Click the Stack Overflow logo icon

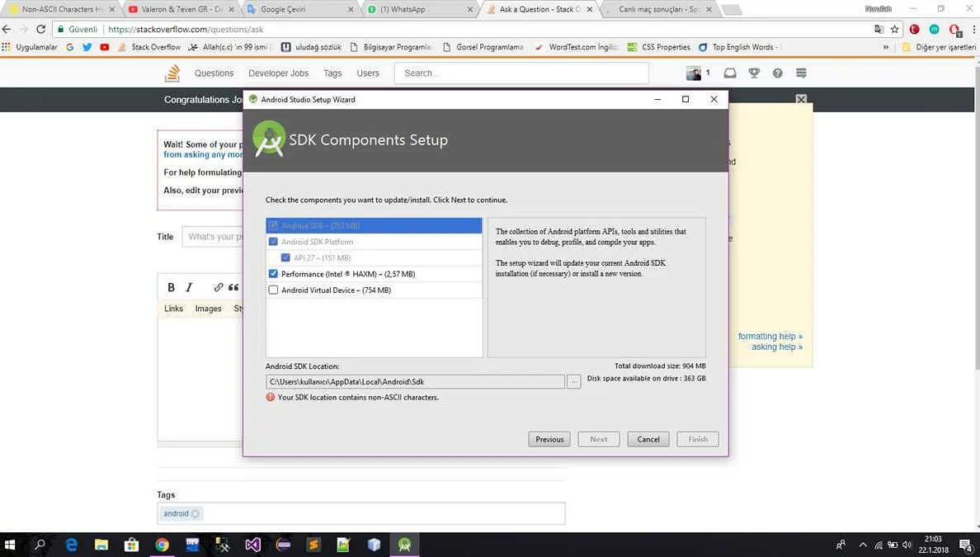[x=172, y=73]
